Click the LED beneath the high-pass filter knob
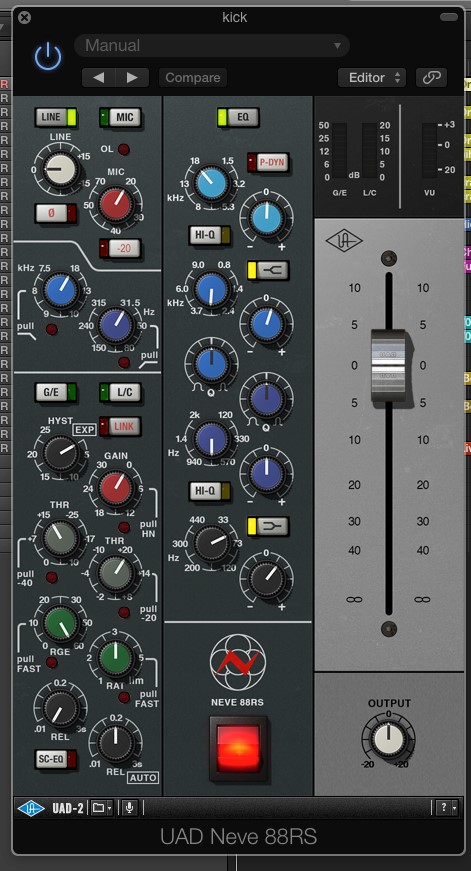The image size is (471, 871). pos(124,362)
